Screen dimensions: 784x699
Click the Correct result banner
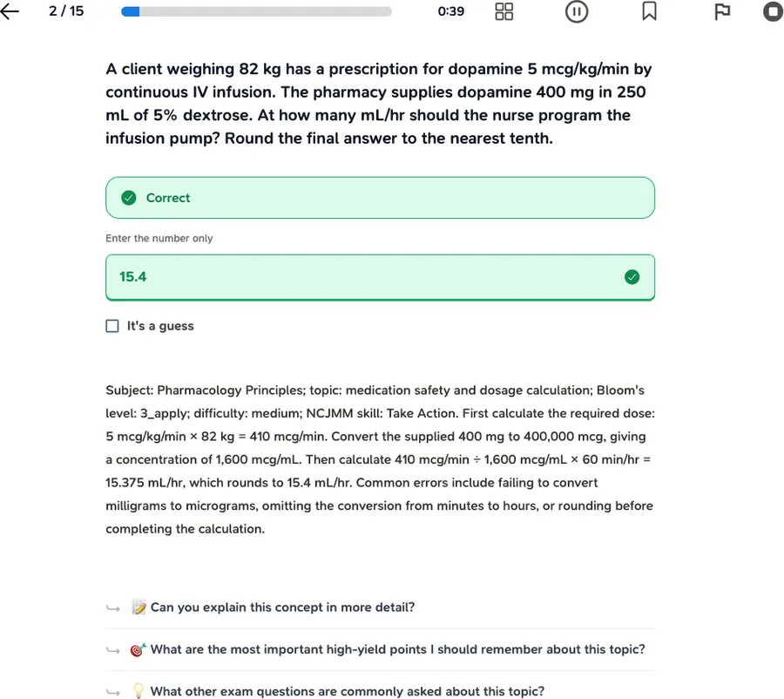[x=380, y=198]
